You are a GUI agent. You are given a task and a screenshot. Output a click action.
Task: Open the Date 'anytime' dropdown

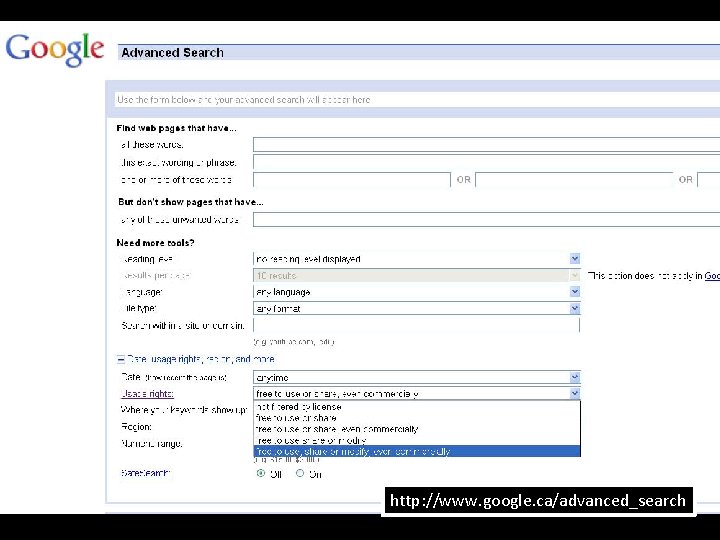point(416,377)
